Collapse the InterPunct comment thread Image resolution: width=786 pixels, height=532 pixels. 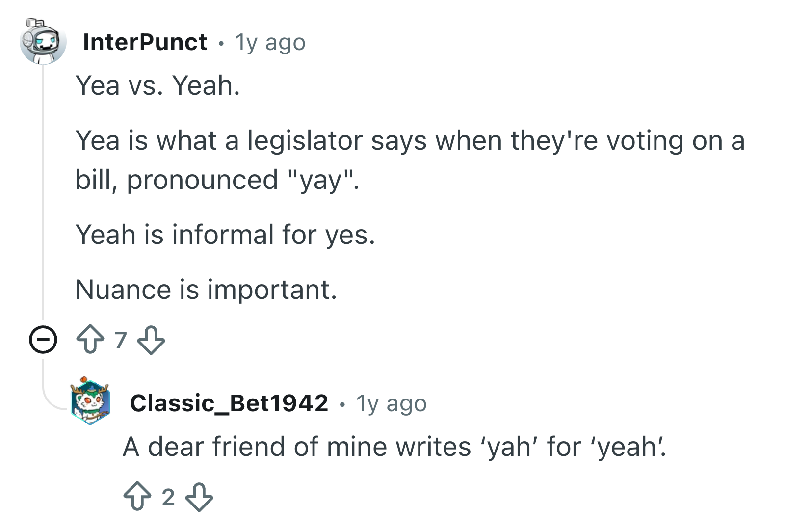click(43, 340)
